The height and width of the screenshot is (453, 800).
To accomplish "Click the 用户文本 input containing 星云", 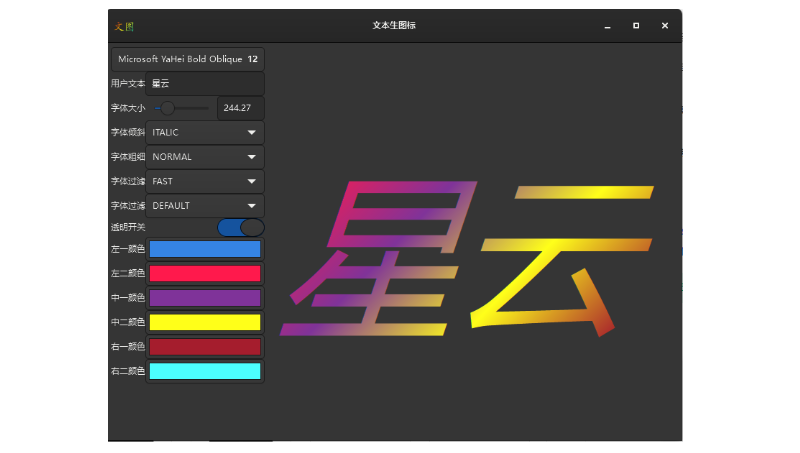I will point(205,83).
